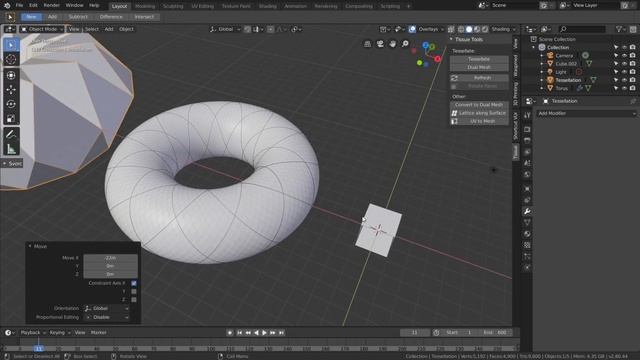Collapse the Move operator panel

[30, 246]
